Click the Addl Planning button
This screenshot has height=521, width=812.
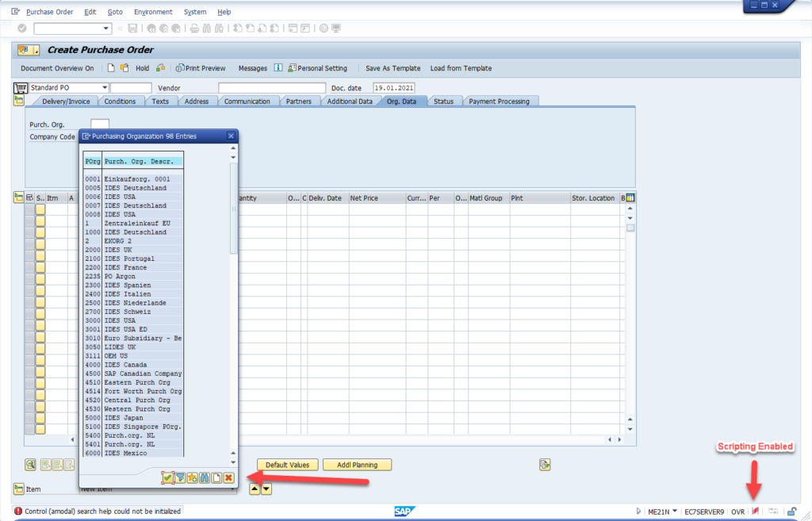click(x=356, y=465)
